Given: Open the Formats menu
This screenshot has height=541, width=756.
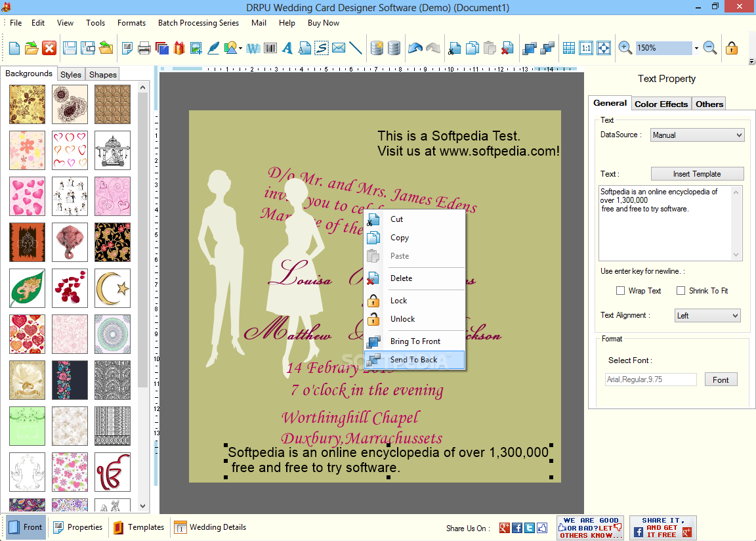Looking at the screenshot, I should [131, 23].
